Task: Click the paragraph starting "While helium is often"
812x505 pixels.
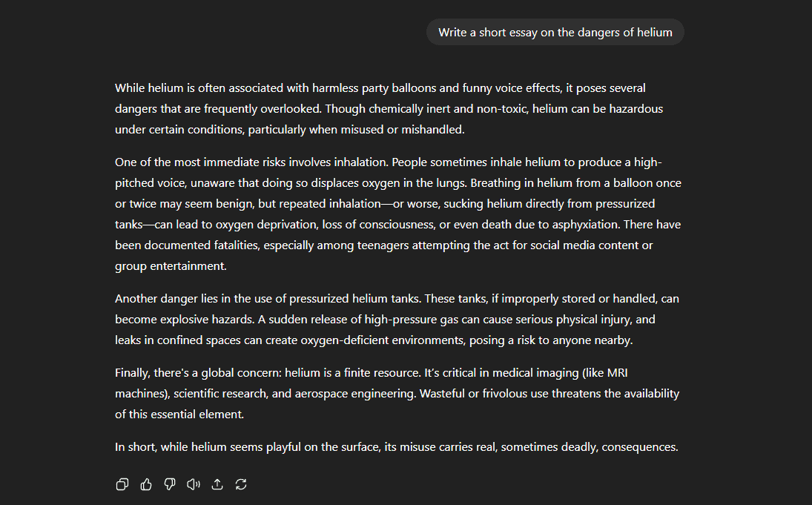Action: (x=389, y=109)
